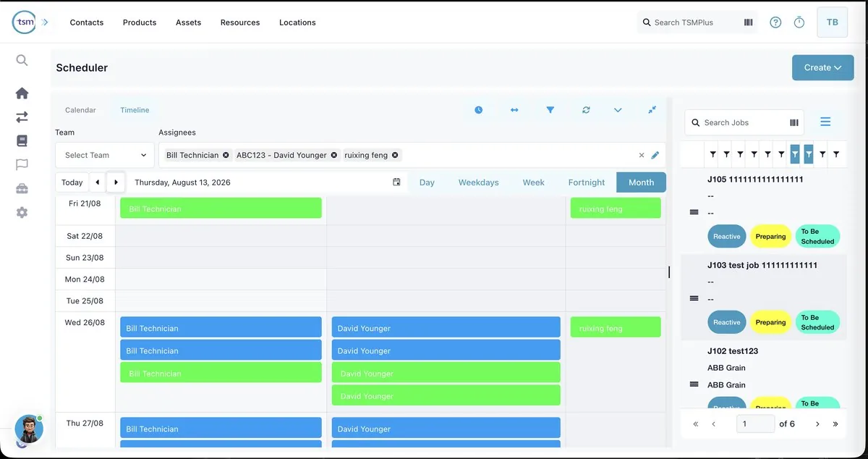868x459 pixels.
Task: Click the rightmost column filter funnel in jobs panel
Action: (836, 154)
